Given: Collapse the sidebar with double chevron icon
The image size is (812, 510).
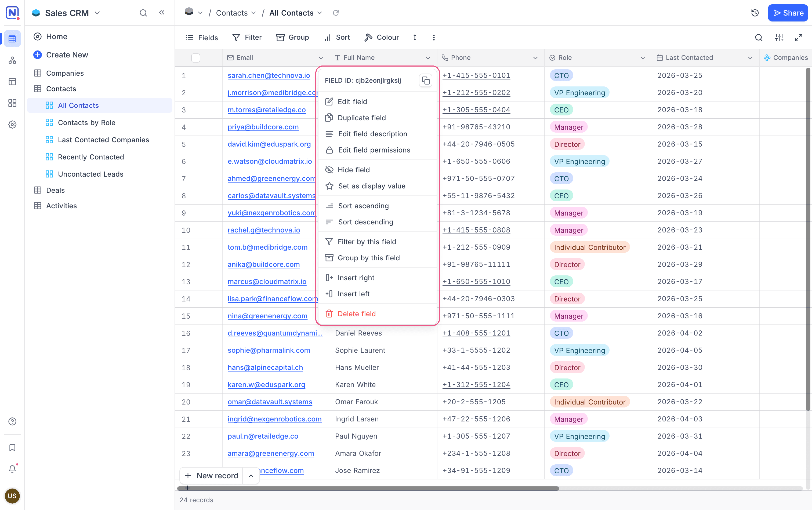Looking at the screenshot, I should point(162,12).
